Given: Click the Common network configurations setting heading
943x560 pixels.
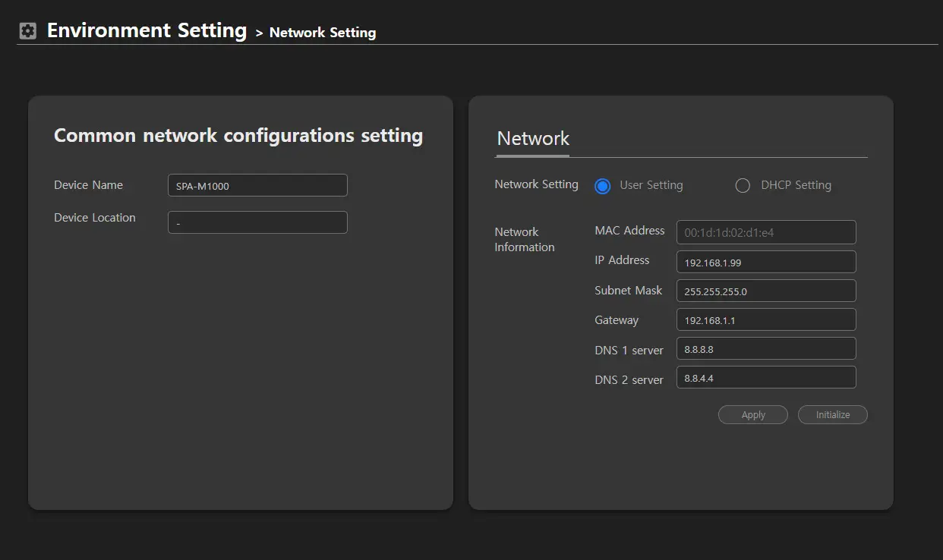Looking at the screenshot, I should [238, 136].
